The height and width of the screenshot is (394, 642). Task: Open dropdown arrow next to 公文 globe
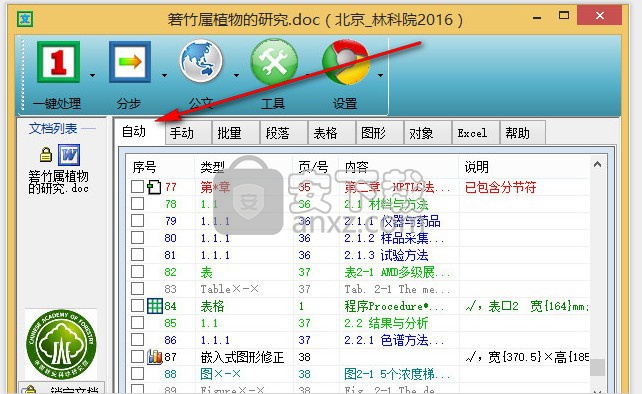(x=236, y=75)
